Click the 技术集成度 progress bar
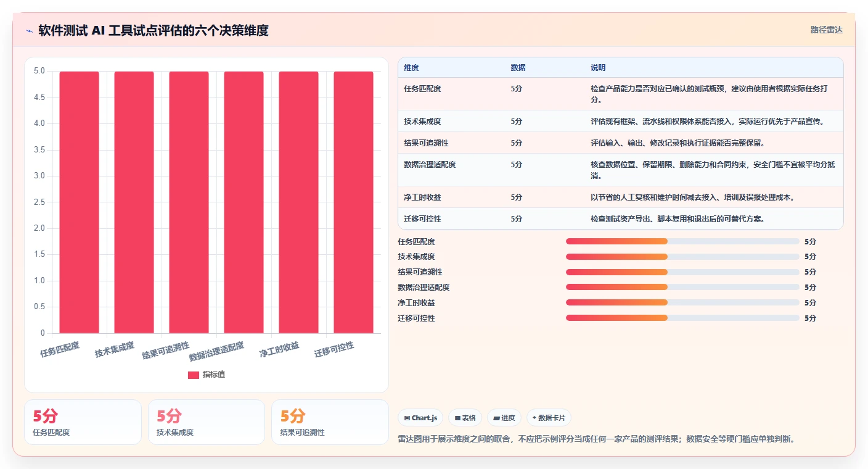Viewport: 868px width, 469px height. click(x=682, y=257)
